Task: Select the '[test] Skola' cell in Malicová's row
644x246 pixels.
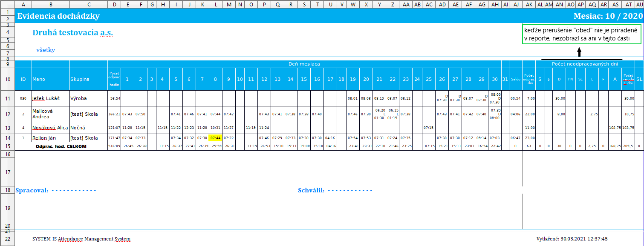Action: click(89, 114)
